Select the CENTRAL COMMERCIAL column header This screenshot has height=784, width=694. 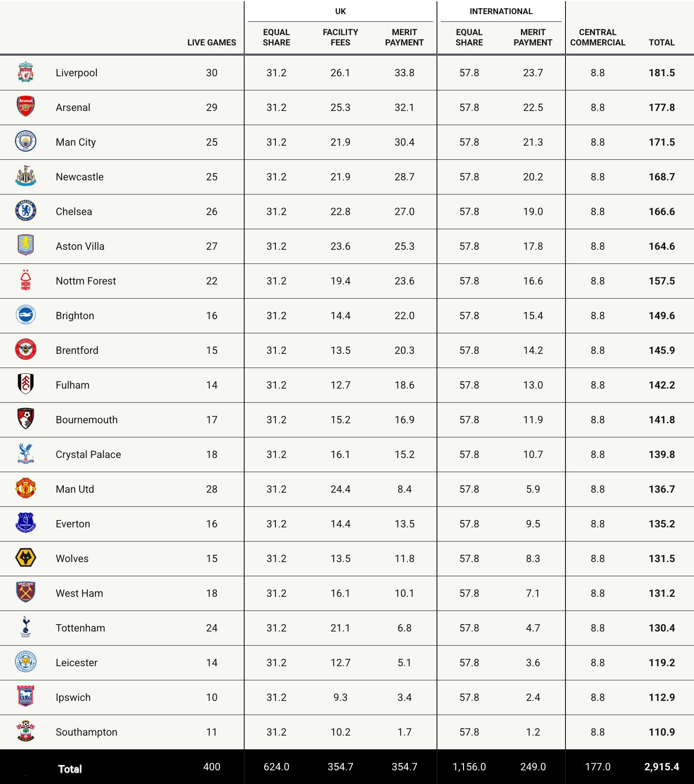pos(598,37)
